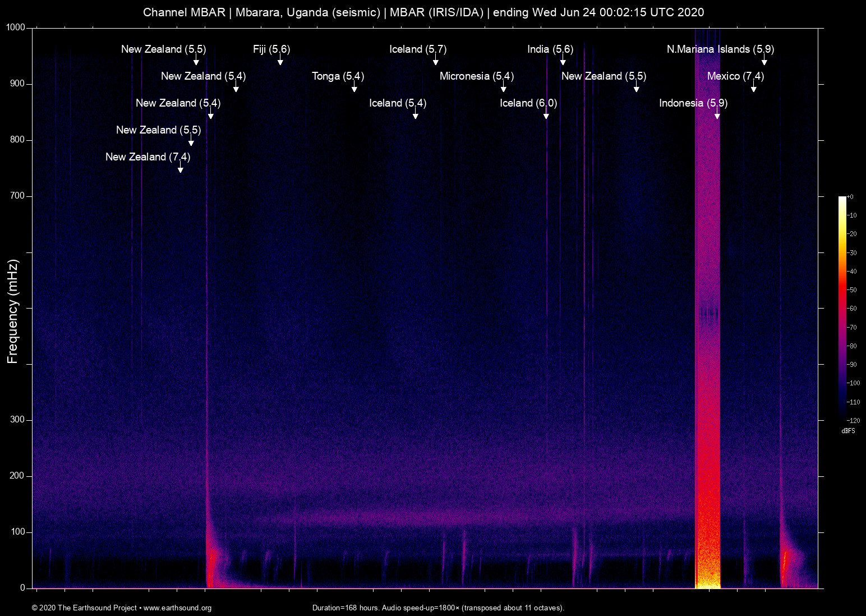The height and width of the screenshot is (616, 866).
Task: Click the New Zealand (5.4) marker below Fiji row
Action: (x=203, y=76)
